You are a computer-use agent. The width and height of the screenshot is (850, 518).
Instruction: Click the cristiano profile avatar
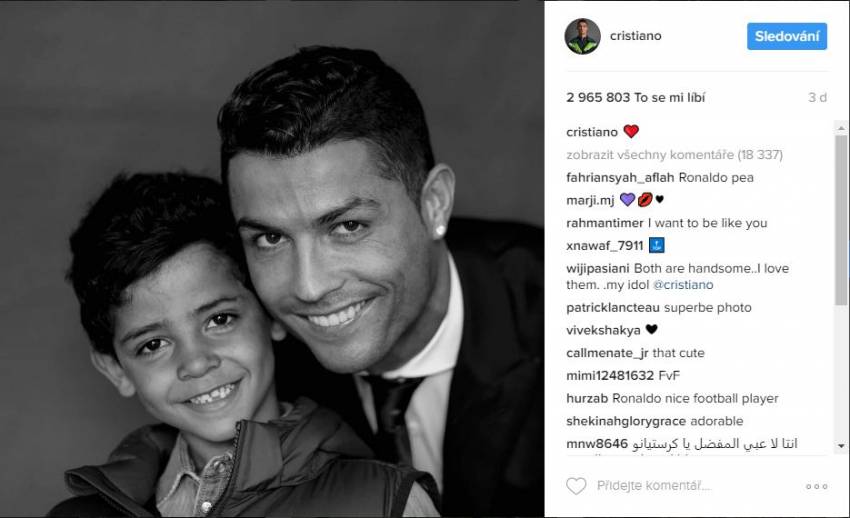[582, 36]
